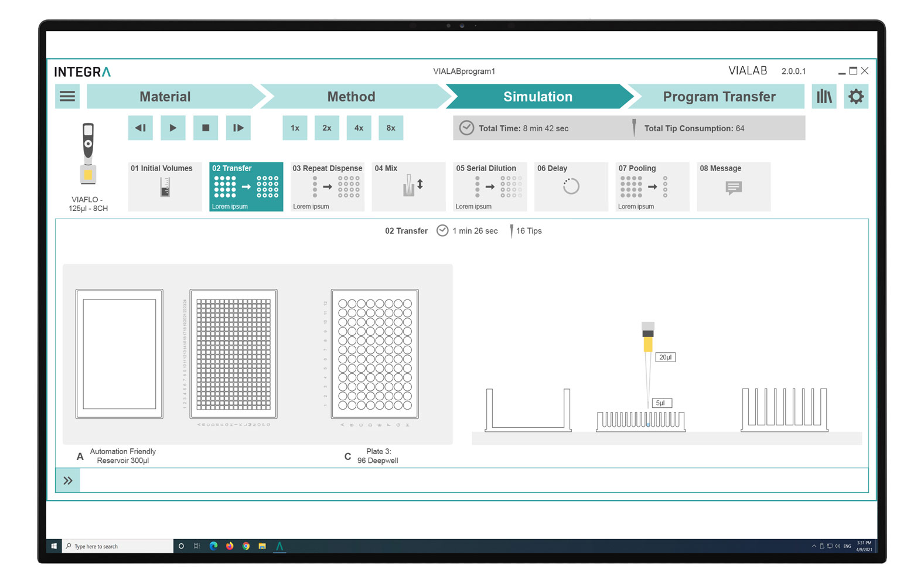This screenshot has width=924, height=586.
Task: Select the 05 Serial Dilution step
Action: [490, 186]
